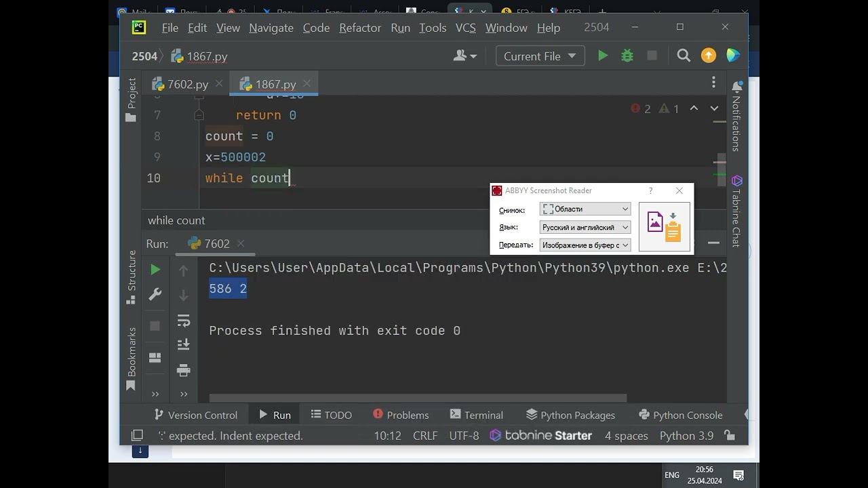The width and height of the screenshot is (868, 488).
Task: Click the up arrow in Run console
Action: tap(183, 270)
